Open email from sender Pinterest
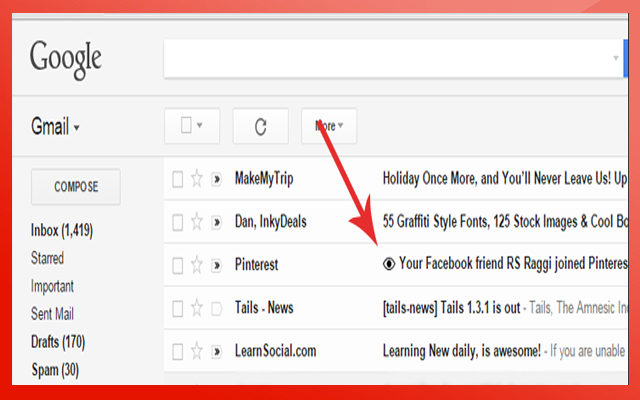 pyautogui.click(x=256, y=264)
